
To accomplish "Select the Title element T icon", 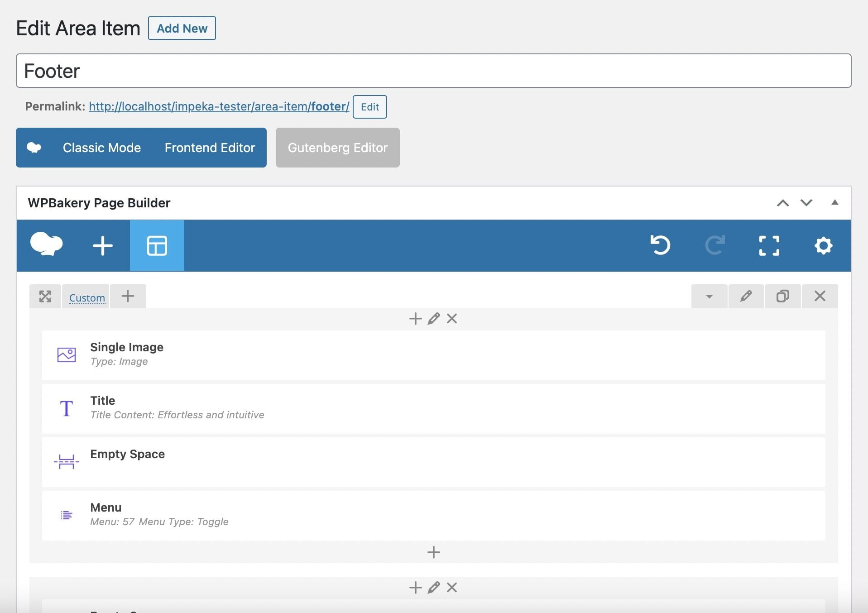I will (x=67, y=408).
